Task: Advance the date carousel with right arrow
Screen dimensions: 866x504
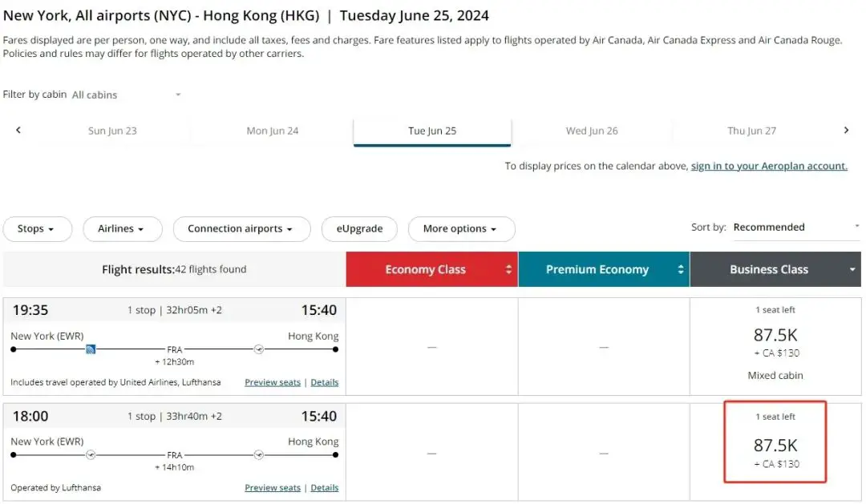Action: (x=846, y=131)
